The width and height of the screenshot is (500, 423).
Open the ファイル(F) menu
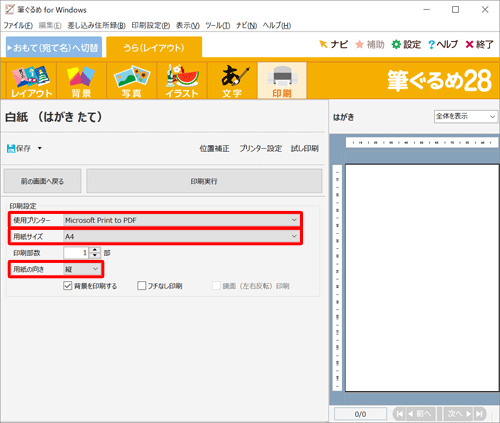pos(18,25)
